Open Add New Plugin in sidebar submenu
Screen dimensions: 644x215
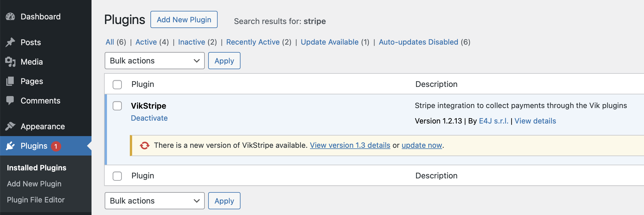pos(34,184)
